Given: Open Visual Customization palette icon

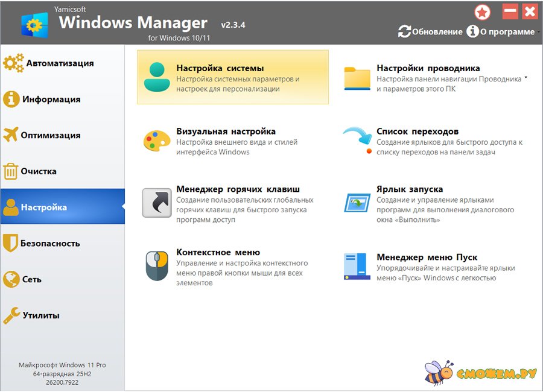Looking at the screenshot, I should point(157,141).
